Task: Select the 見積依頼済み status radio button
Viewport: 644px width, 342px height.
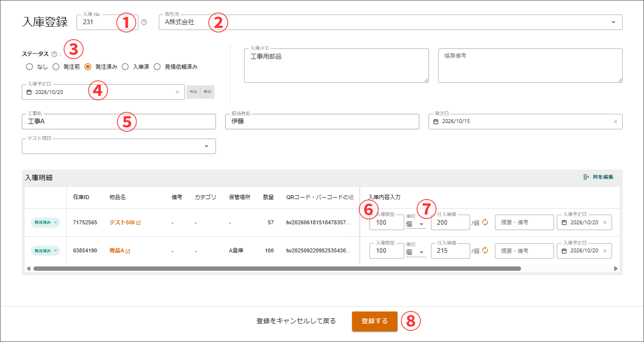Action: [157, 67]
